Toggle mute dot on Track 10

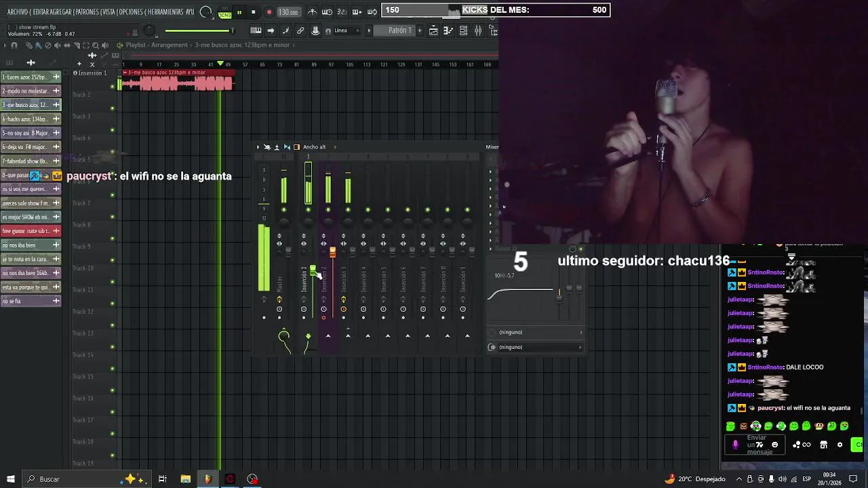click(x=113, y=282)
